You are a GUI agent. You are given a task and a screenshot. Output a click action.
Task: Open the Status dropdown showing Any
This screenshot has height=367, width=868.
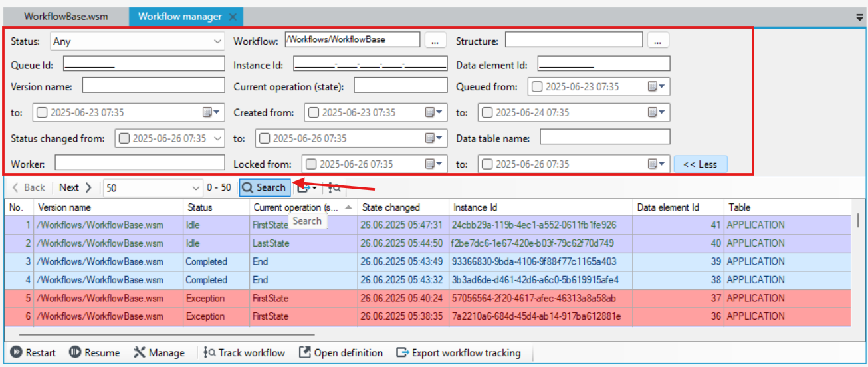point(138,41)
